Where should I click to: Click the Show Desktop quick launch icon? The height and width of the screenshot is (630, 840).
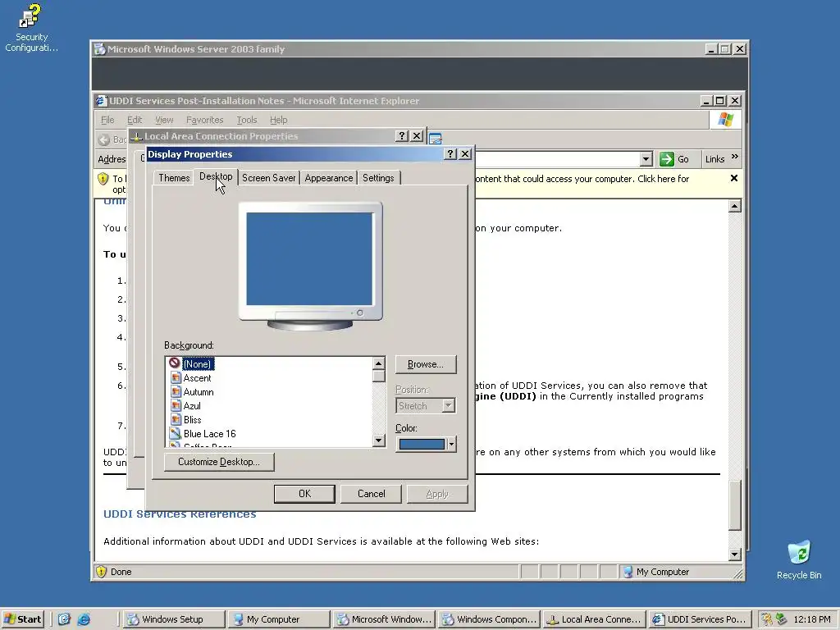64,619
